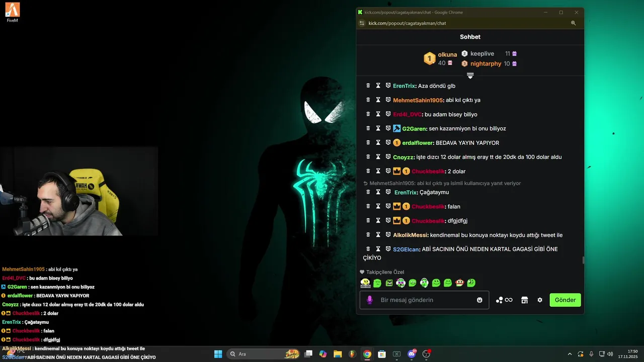Ban Cnoyzz using the shield icon

coord(388,157)
